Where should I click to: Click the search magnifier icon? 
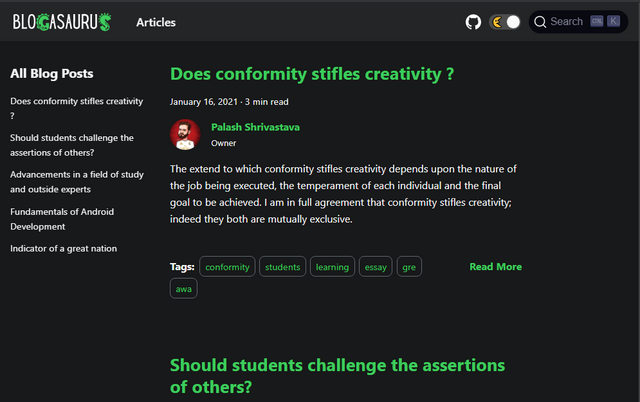[540, 22]
